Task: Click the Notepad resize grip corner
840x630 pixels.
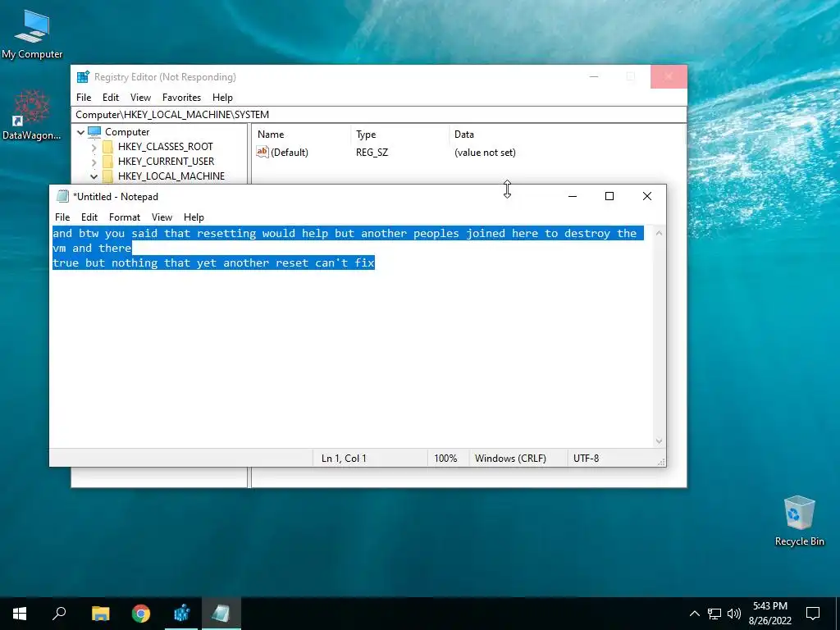Action: click(x=661, y=462)
